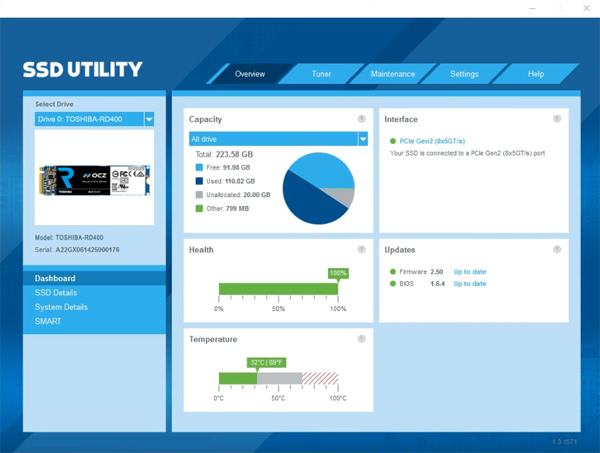The width and height of the screenshot is (600, 453).
Task: Select SSD Details in the sidebar
Action: [56, 293]
